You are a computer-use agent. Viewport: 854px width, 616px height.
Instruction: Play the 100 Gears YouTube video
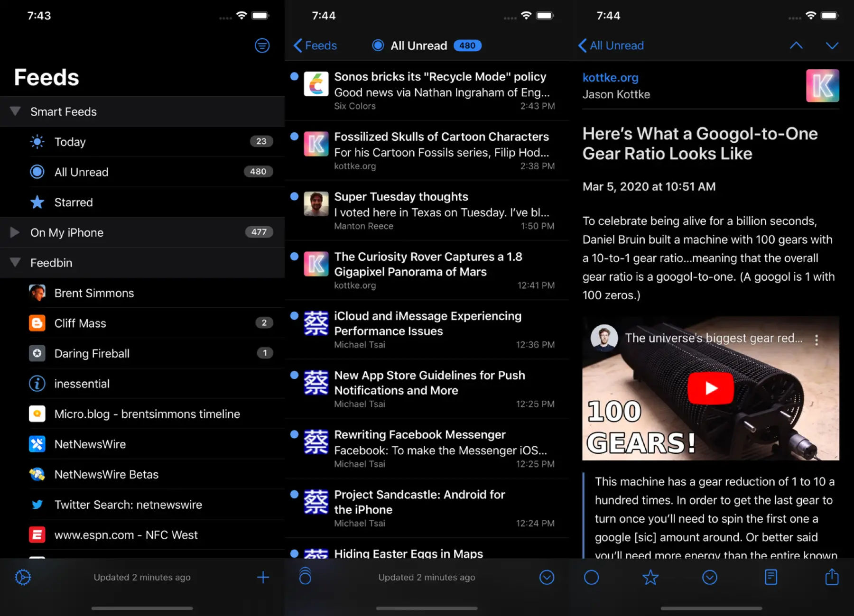click(710, 388)
